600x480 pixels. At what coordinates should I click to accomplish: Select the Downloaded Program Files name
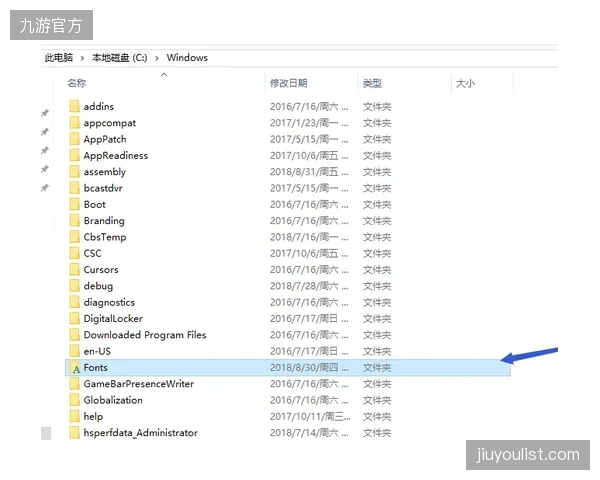[145, 335]
